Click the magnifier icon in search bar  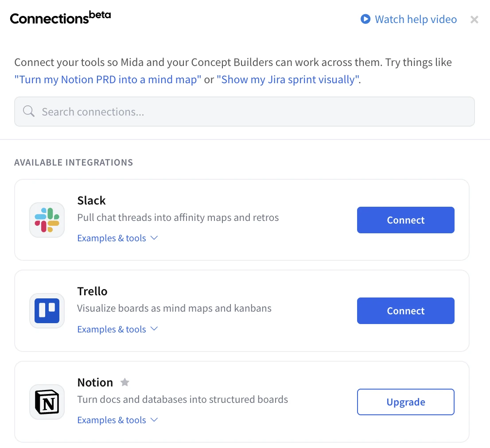click(29, 111)
